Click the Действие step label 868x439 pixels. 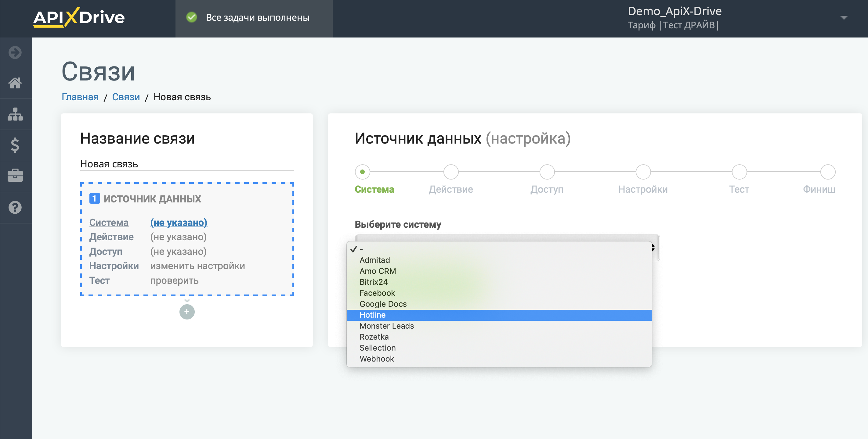pyautogui.click(x=451, y=189)
